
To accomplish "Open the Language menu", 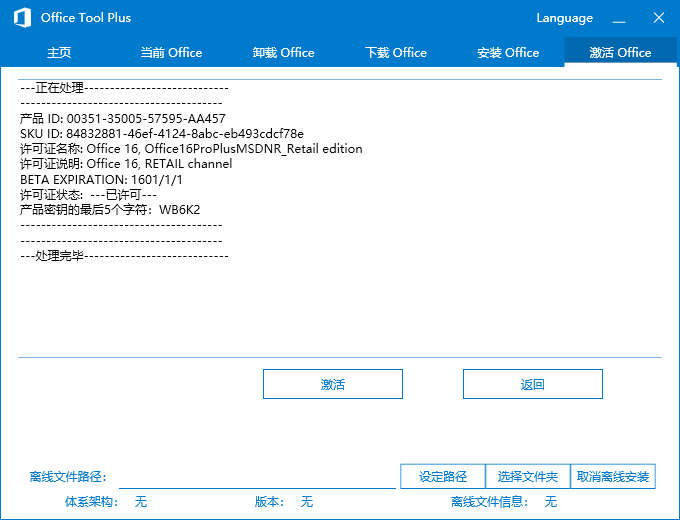I will coord(564,18).
